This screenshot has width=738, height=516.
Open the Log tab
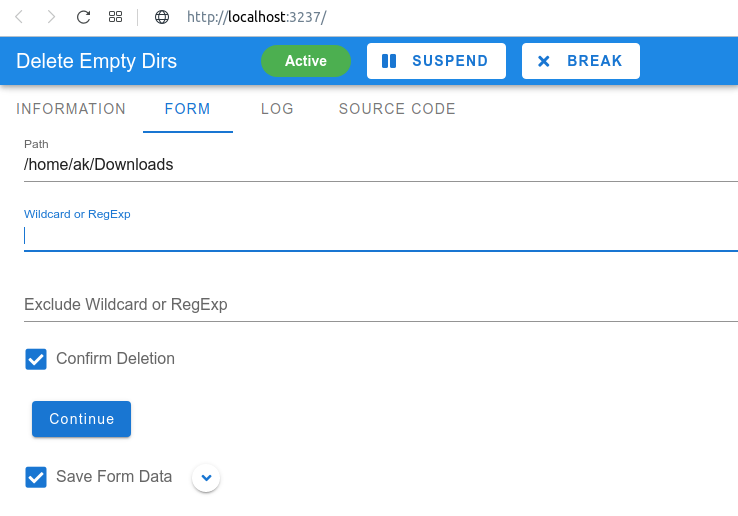[x=277, y=109]
